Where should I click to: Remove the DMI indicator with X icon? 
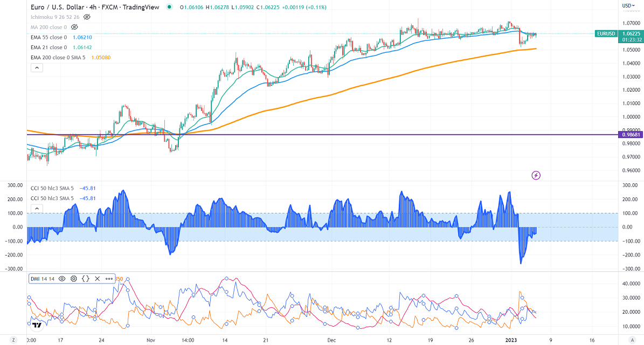pos(98,279)
